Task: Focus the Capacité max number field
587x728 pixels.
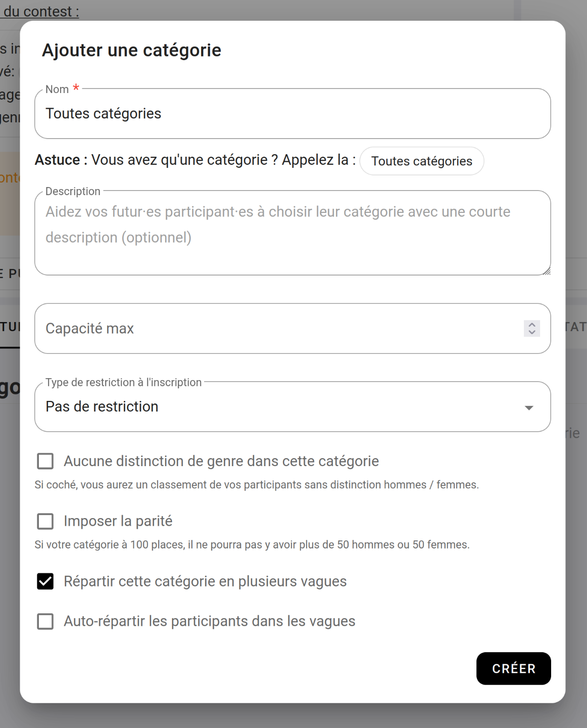Action: tap(278, 329)
